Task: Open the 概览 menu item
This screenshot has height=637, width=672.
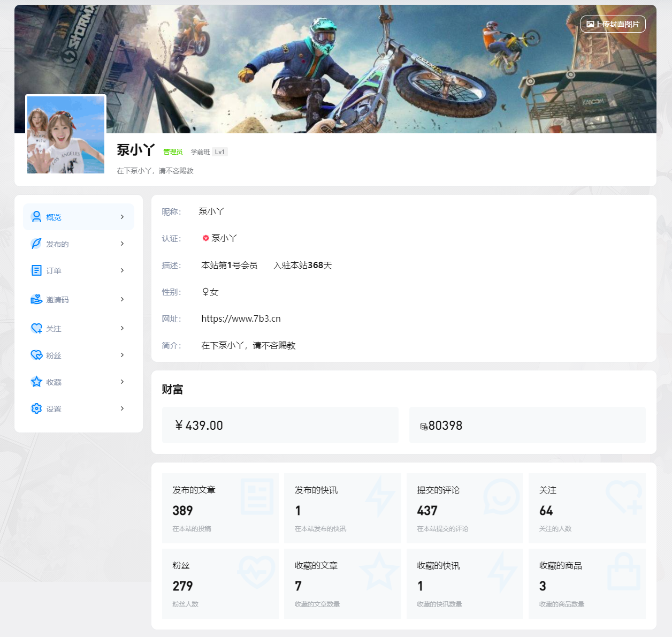Action: pyautogui.click(x=79, y=217)
